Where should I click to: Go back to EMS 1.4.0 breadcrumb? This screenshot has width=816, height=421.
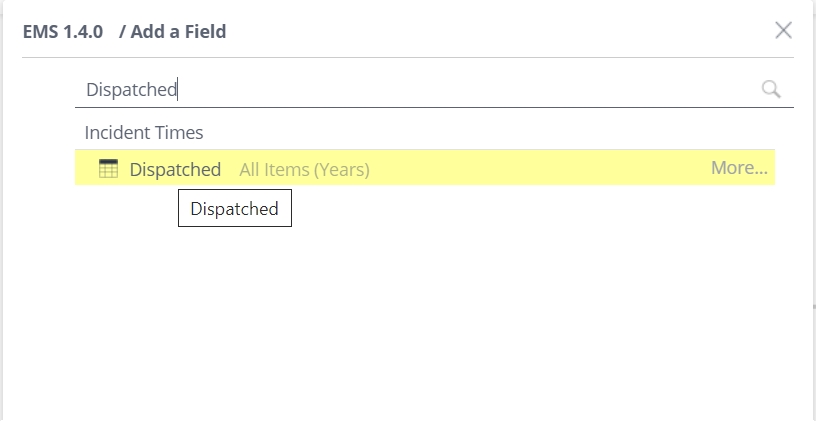62,31
